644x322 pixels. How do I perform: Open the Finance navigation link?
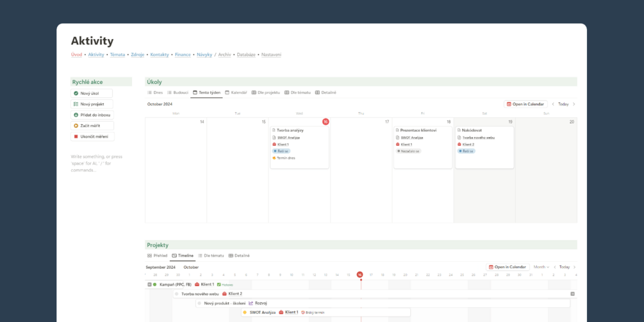[183, 54]
